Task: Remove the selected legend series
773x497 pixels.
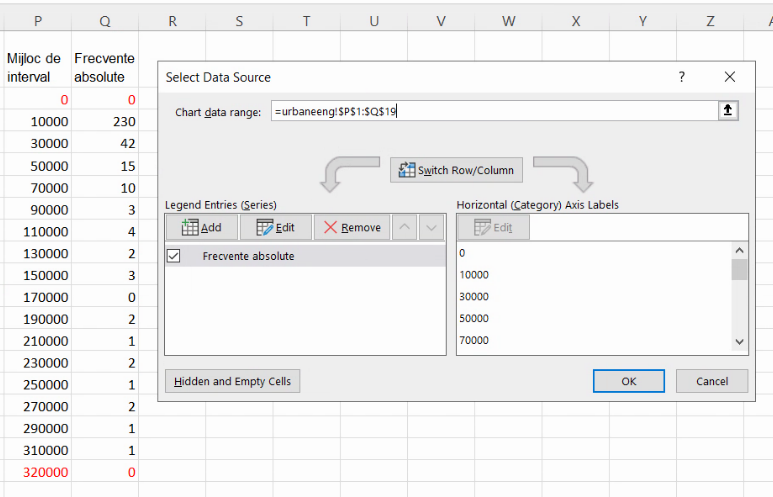Action: [351, 227]
